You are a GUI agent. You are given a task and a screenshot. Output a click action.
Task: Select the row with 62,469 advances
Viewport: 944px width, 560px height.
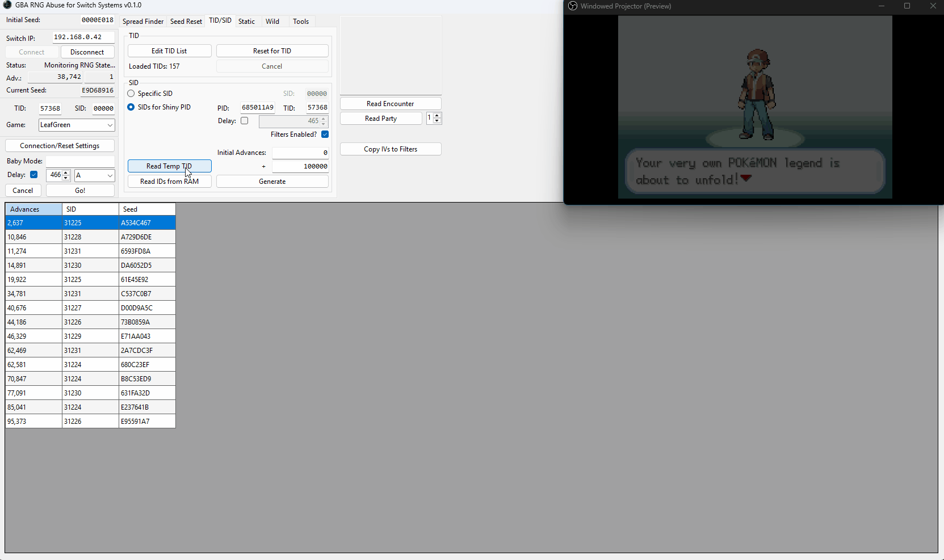click(90, 351)
